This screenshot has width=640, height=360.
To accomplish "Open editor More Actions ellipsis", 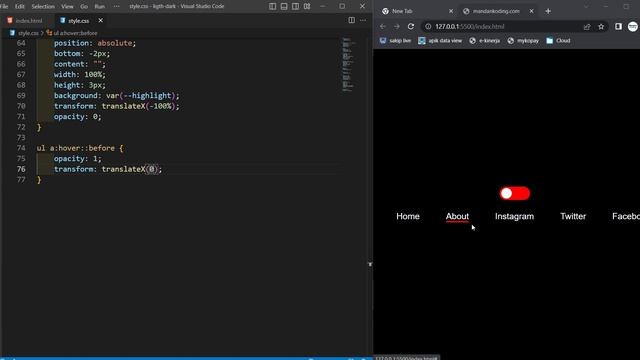I will pos(363,20).
